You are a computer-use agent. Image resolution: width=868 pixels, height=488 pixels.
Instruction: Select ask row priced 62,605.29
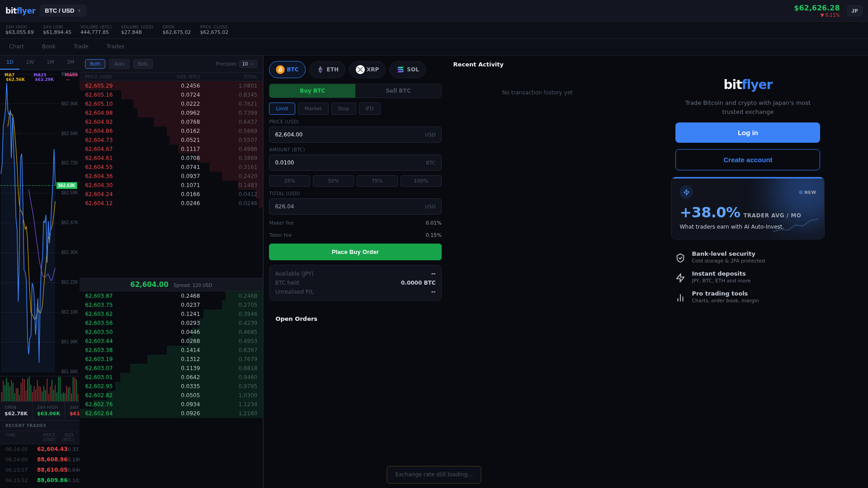pyautogui.click(x=171, y=86)
